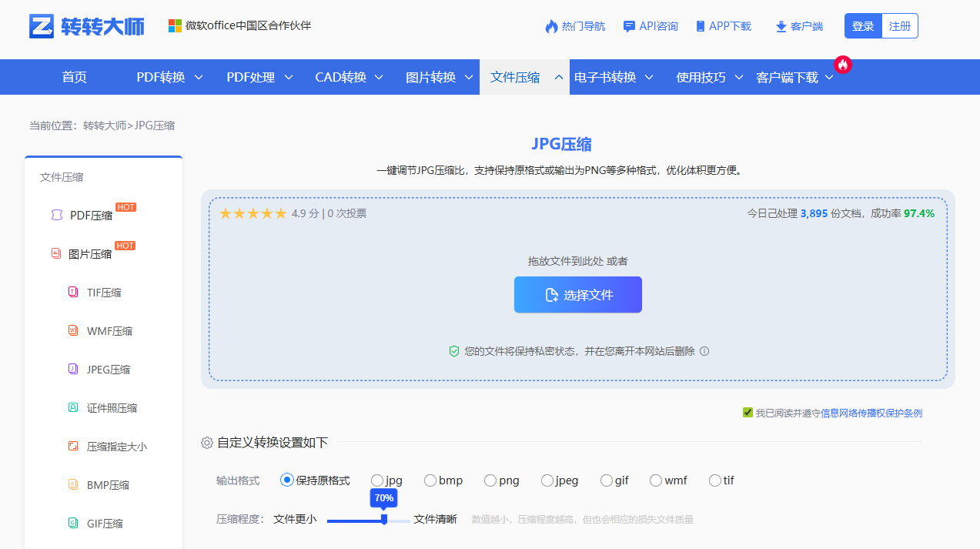Viewport: 980px width, 549px height.
Task: Click the HOT badge on 图片压缩
Action: click(x=125, y=246)
